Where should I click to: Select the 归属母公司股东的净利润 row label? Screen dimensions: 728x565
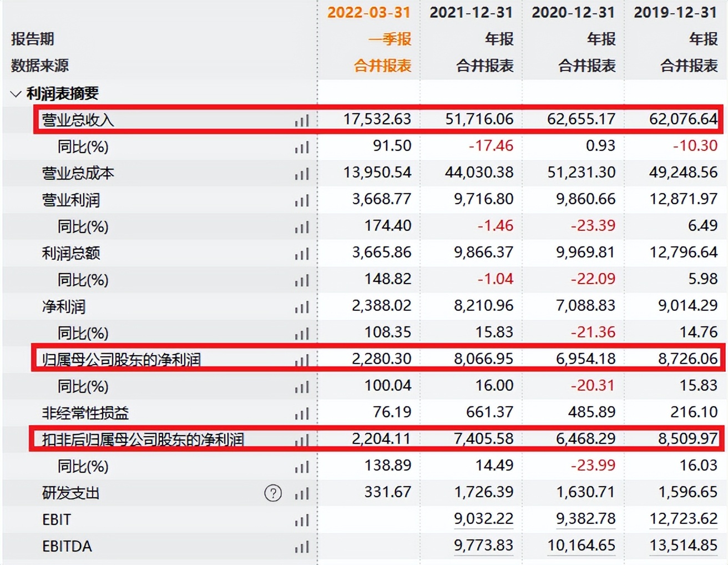[122, 360]
